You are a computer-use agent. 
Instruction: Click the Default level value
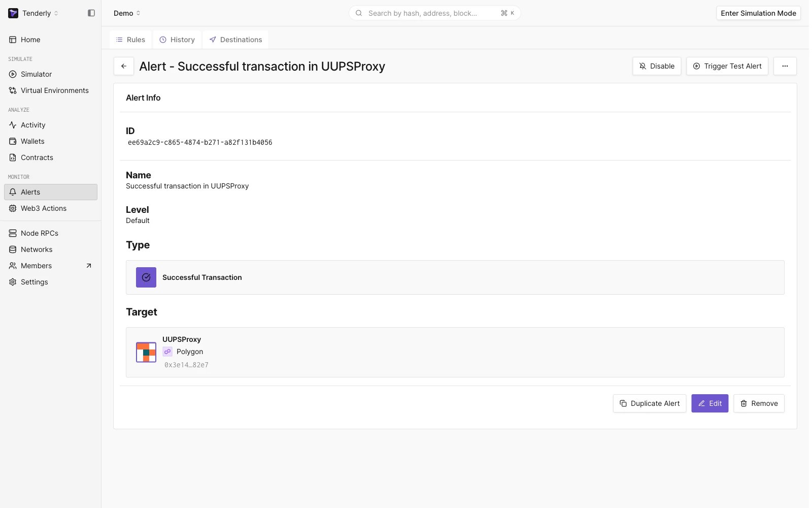pyautogui.click(x=138, y=220)
